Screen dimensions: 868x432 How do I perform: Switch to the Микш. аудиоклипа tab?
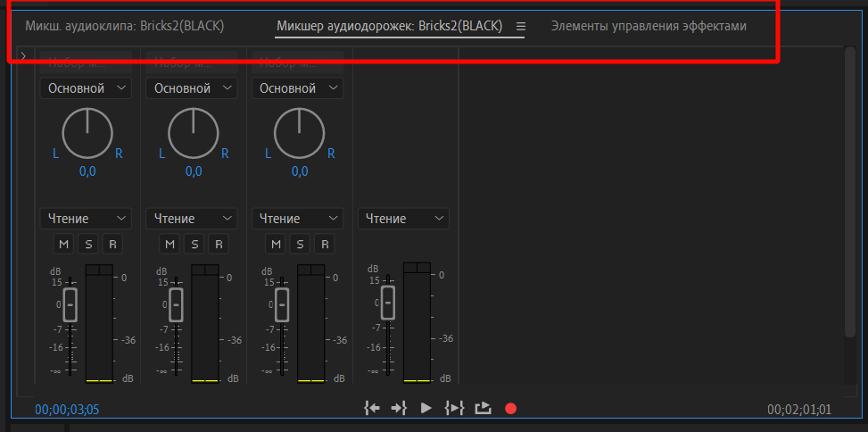click(124, 27)
